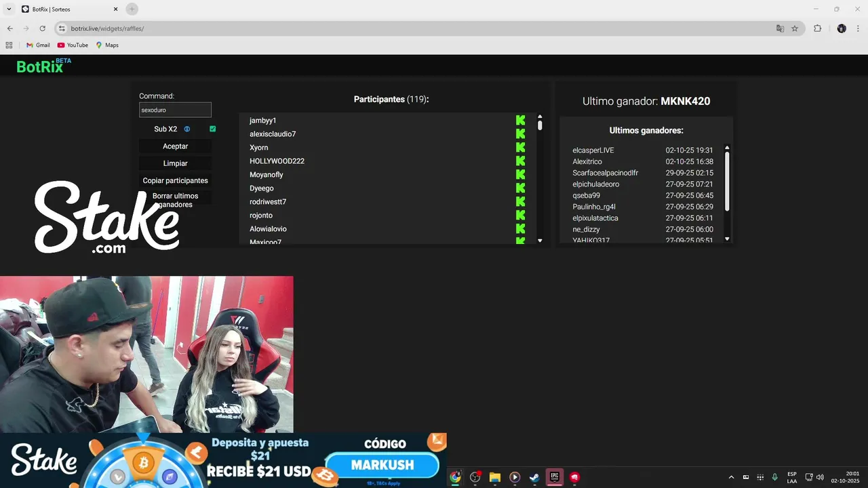Click the Limpiar button
This screenshot has height=488, width=868.
pyautogui.click(x=175, y=163)
